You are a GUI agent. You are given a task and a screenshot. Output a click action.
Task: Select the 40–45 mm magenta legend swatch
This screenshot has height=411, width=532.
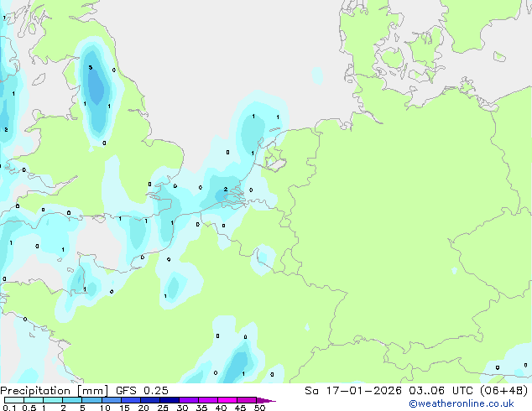(x=227, y=400)
